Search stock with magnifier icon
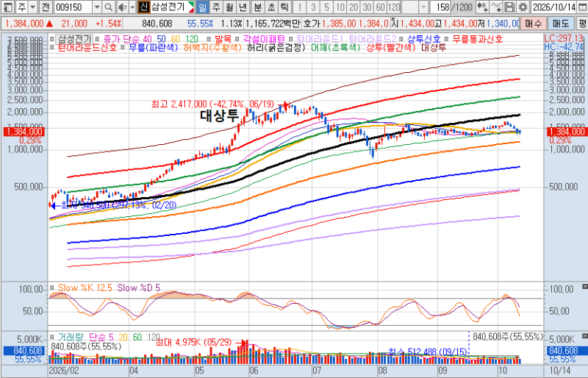The width and height of the screenshot is (588, 378). tap(108, 7)
